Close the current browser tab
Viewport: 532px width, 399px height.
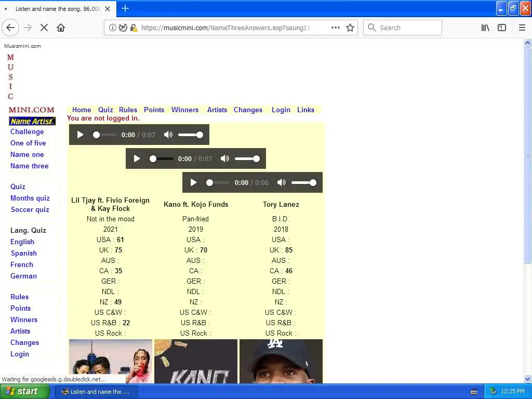[108, 9]
